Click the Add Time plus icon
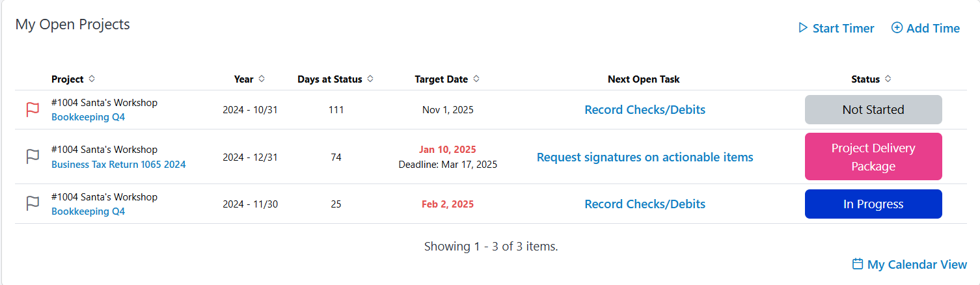 (897, 28)
